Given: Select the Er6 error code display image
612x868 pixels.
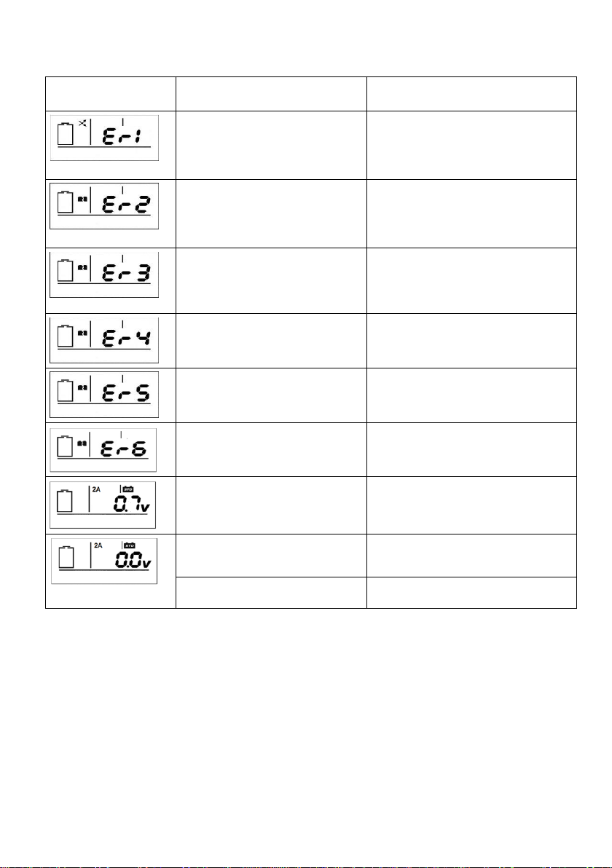Looking at the screenshot, I should click(103, 449).
